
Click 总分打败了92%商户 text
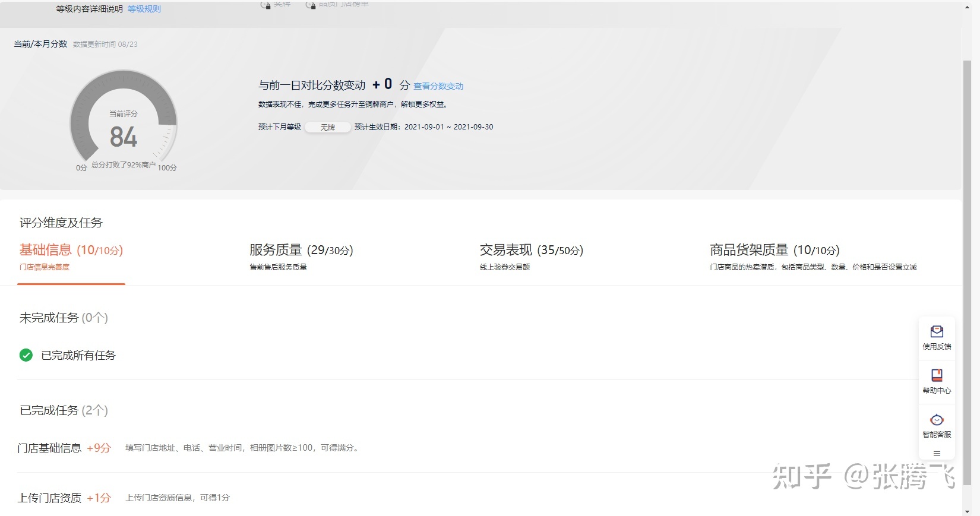click(x=124, y=164)
